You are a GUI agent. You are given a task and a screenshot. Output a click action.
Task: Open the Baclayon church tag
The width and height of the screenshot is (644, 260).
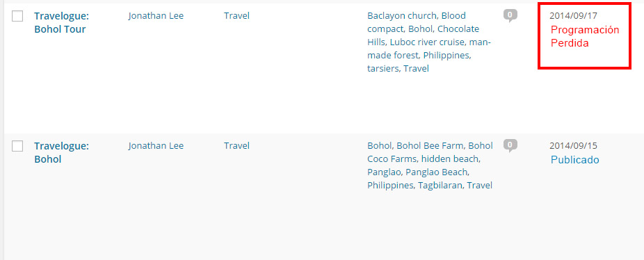coord(401,16)
